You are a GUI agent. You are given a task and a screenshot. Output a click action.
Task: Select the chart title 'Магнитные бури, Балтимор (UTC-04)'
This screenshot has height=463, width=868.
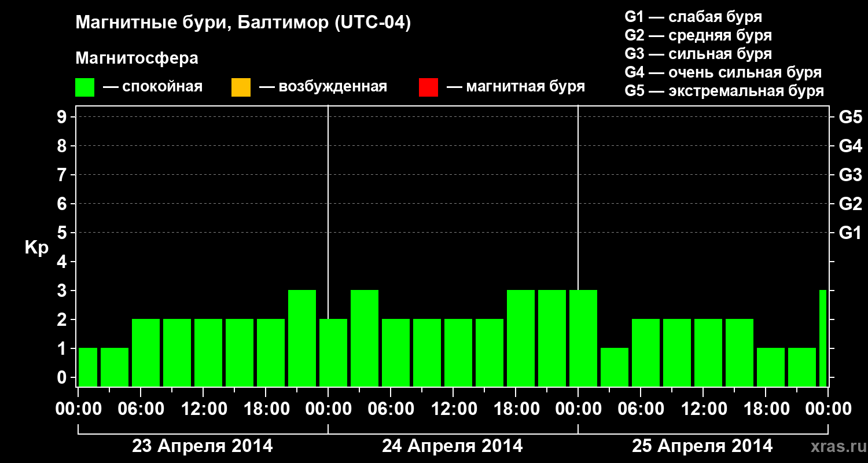tap(243, 24)
